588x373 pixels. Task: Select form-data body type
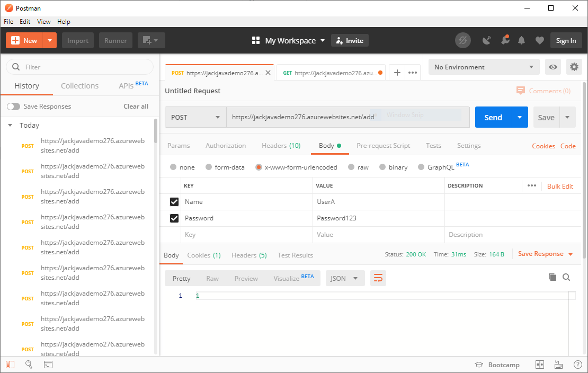[209, 167]
